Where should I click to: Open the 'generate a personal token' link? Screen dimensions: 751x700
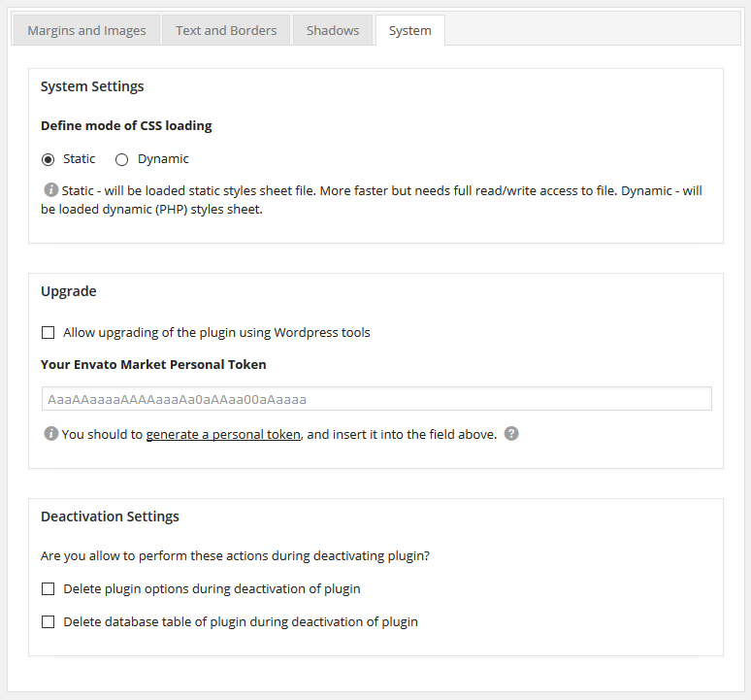pos(223,435)
